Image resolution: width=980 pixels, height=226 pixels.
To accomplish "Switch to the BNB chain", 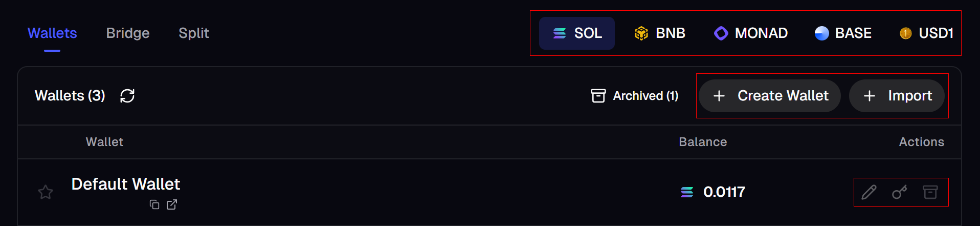I will coord(660,33).
